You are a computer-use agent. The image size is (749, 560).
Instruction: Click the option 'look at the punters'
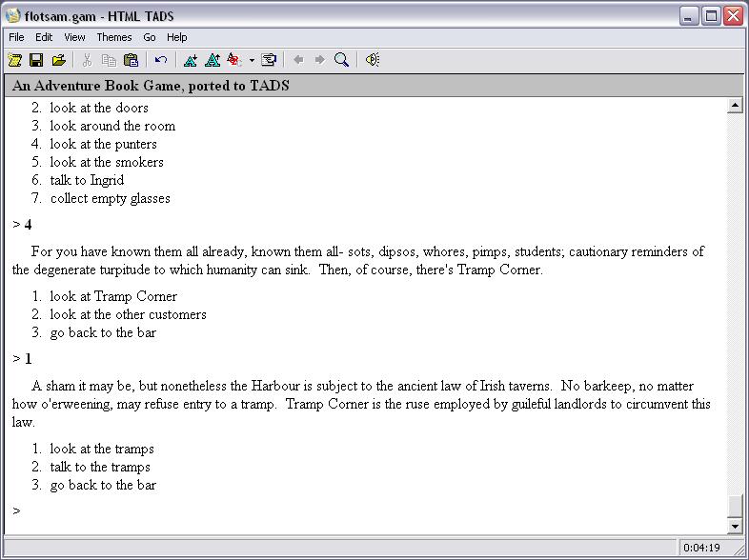[103, 144]
